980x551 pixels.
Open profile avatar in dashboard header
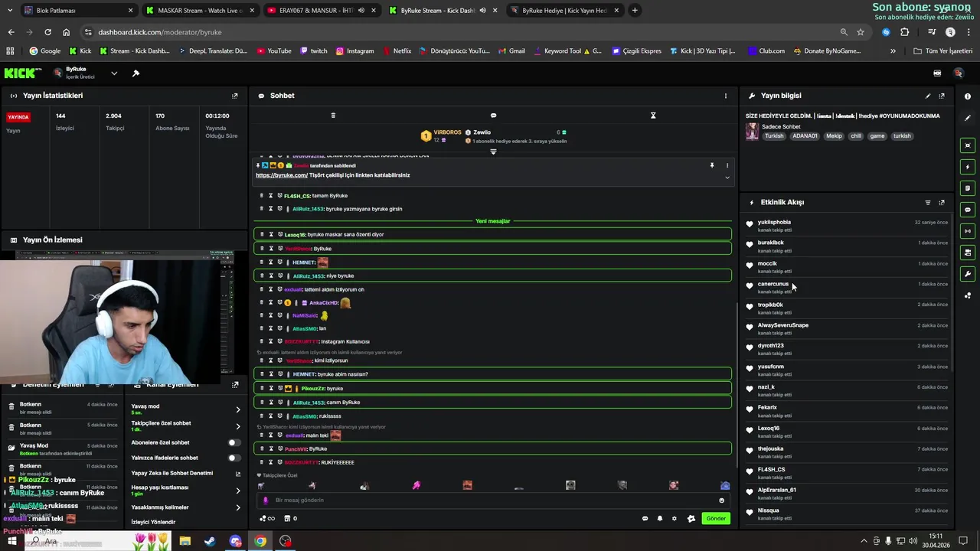point(959,73)
